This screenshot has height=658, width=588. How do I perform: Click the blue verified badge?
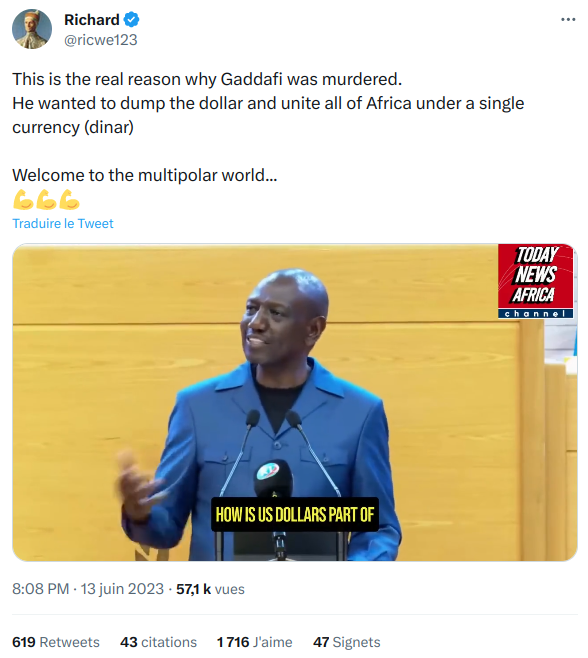(132, 19)
